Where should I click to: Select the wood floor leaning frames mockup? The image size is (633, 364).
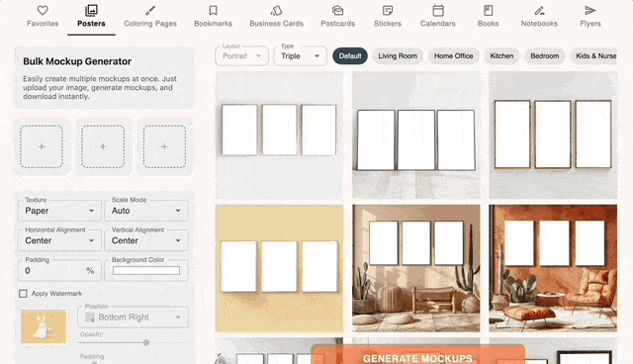coord(416,136)
